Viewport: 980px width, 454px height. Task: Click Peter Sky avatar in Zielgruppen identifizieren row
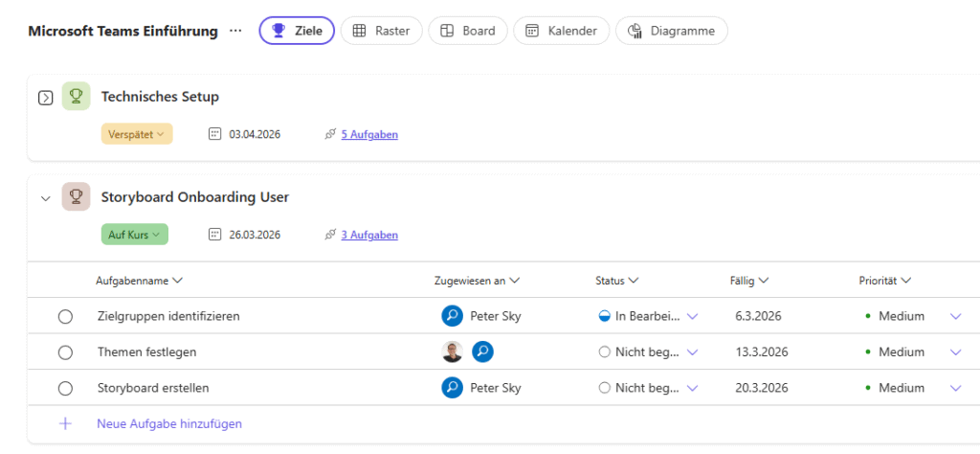(x=452, y=316)
